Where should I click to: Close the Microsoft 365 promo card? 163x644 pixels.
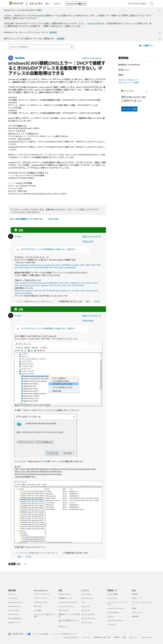tap(146, 92)
